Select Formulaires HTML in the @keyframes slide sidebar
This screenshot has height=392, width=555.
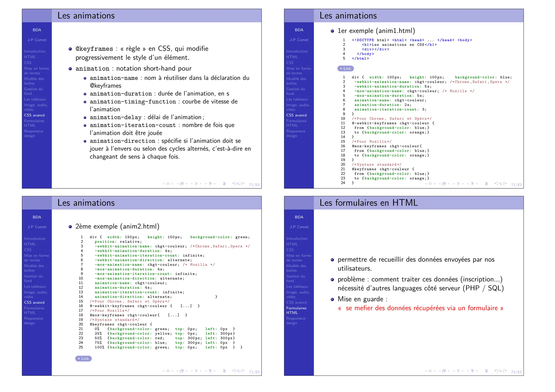click(34, 123)
